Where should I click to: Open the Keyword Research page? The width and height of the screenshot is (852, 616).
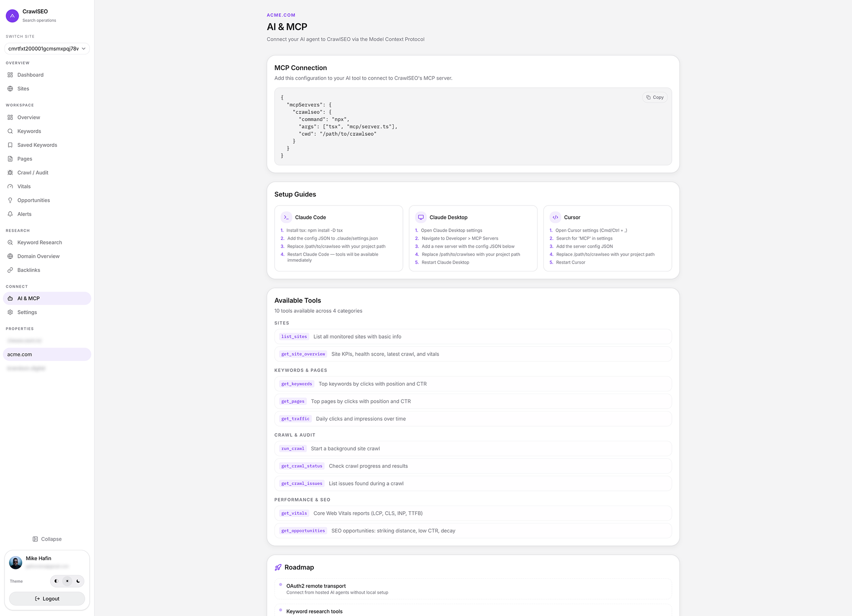pyautogui.click(x=47, y=242)
